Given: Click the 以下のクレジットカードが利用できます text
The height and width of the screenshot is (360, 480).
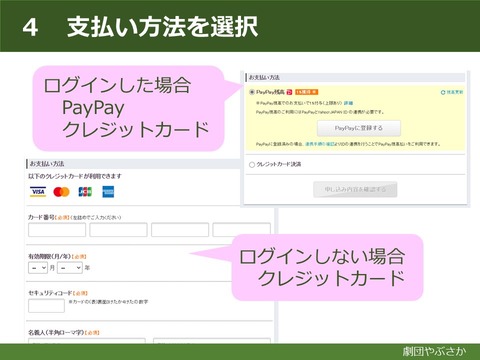Looking at the screenshot, I should (x=75, y=176).
